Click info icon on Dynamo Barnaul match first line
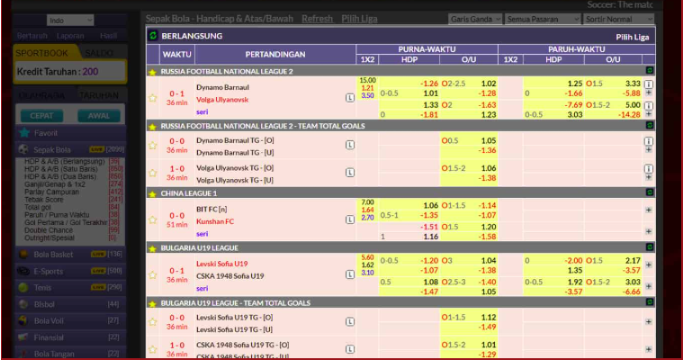The width and height of the screenshot is (688, 362). click(649, 84)
